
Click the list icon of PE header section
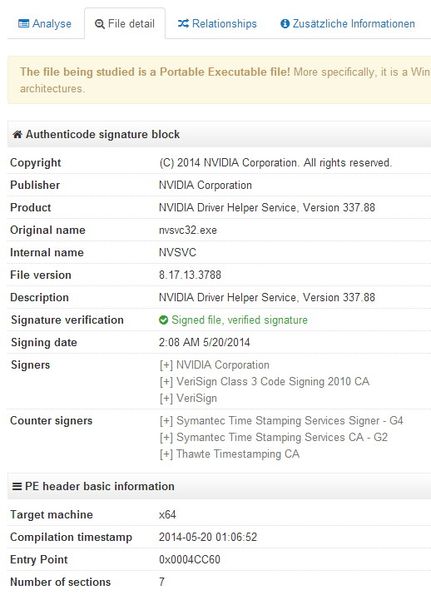(17, 486)
